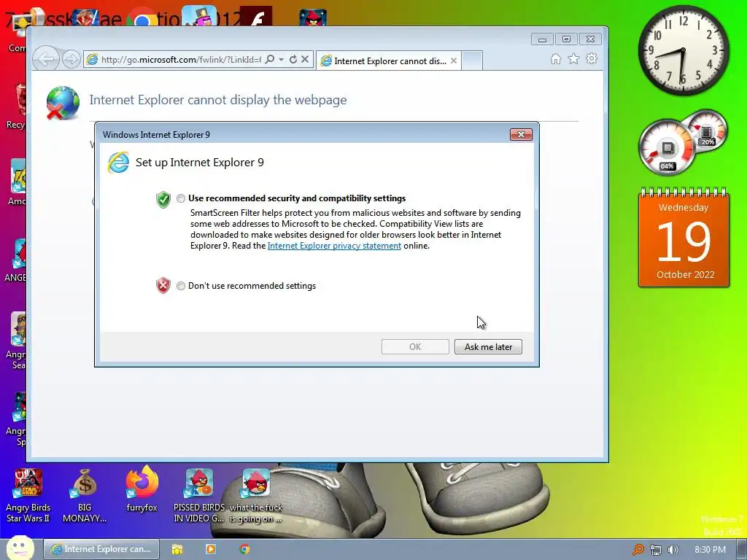747x560 pixels.
Task: Open the Internet Explorer Home icon
Action: (555, 58)
